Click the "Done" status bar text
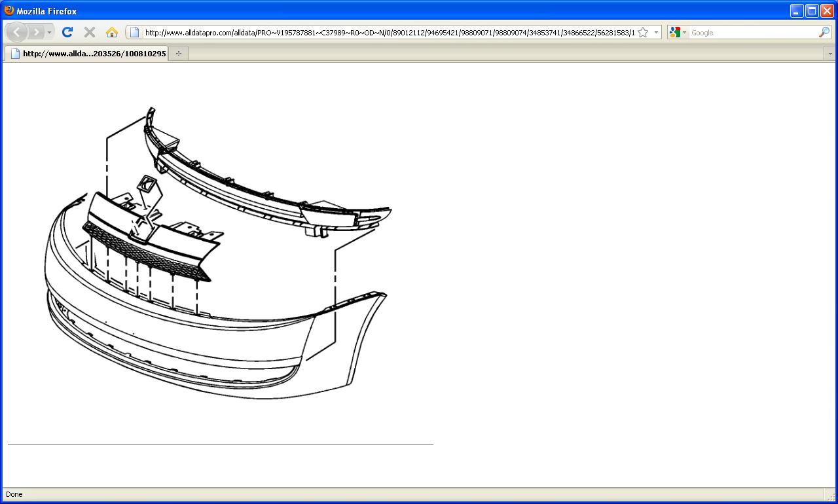Screen dimensions: 838x504 tap(14, 494)
